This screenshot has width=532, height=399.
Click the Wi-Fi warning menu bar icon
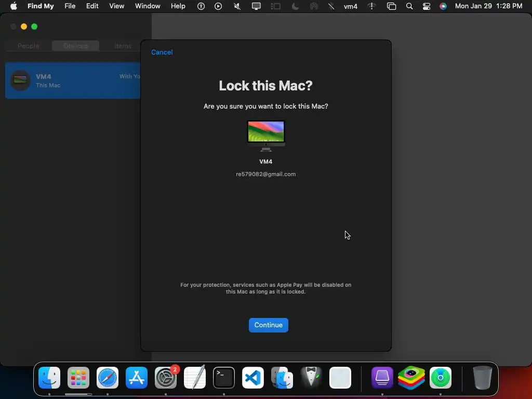coord(371,6)
